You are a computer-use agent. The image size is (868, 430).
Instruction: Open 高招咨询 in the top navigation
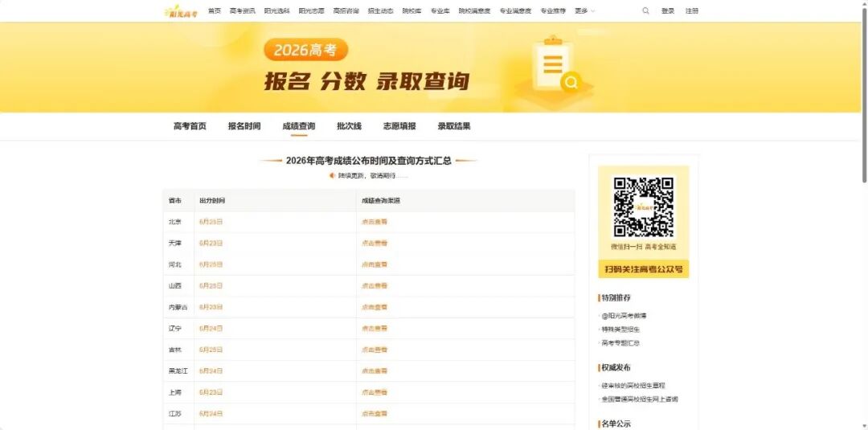point(346,10)
